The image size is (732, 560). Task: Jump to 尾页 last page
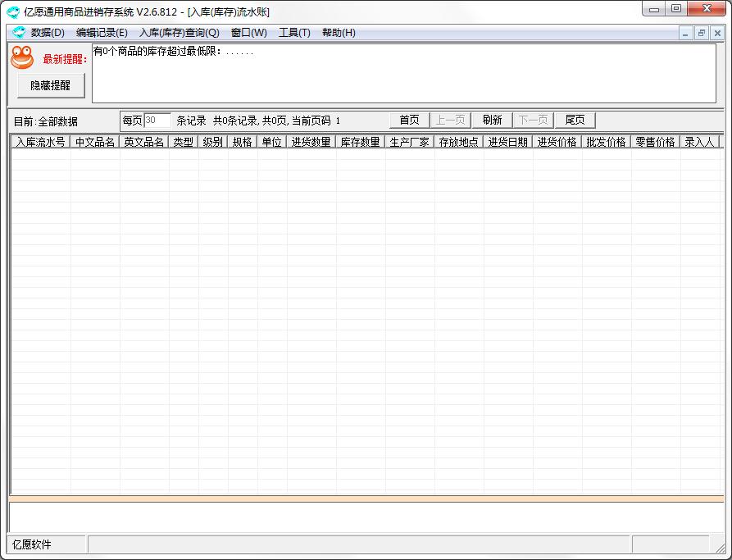click(575, 120)
